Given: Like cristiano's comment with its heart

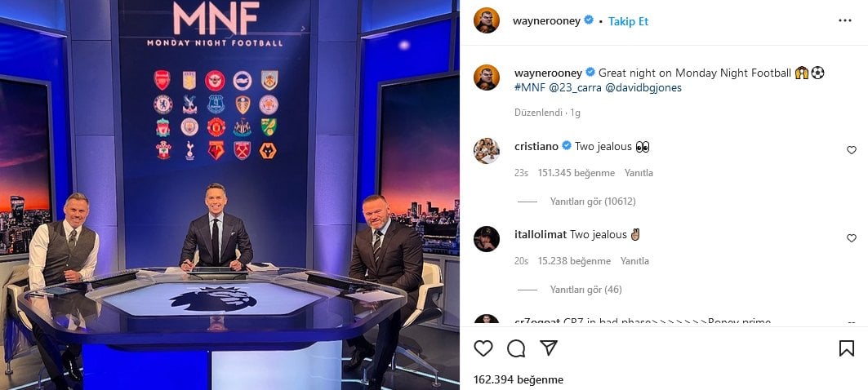Looking at the screenshot, I should pos(852,150).
